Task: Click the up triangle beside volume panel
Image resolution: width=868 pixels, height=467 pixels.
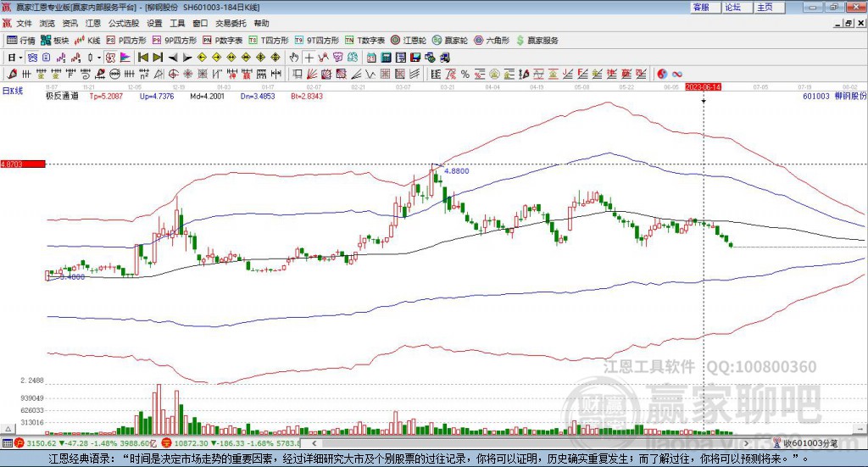Action: pyautogui.click(x=8, y=429)
